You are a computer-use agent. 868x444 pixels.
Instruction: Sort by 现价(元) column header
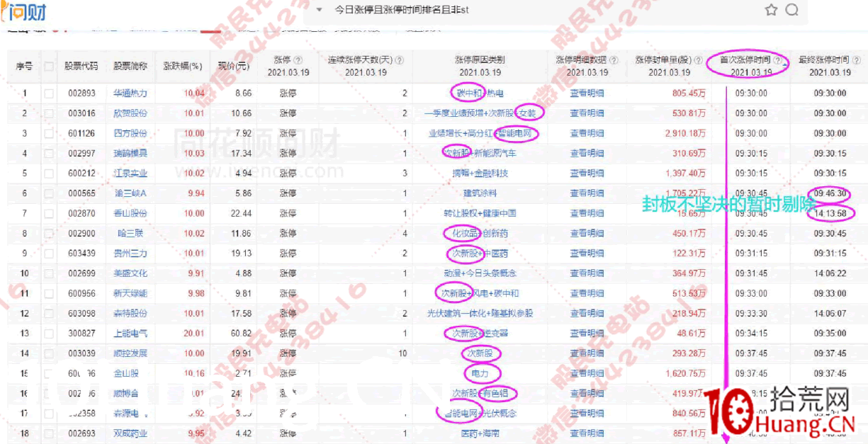tap(234, 67)
